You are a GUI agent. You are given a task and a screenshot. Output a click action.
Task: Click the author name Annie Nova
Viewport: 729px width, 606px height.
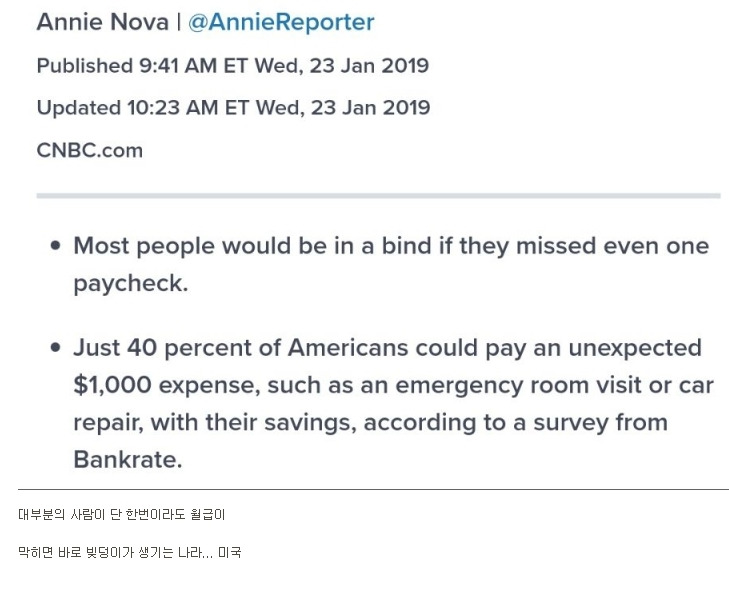pyautogui.click(x=101, y=23)
